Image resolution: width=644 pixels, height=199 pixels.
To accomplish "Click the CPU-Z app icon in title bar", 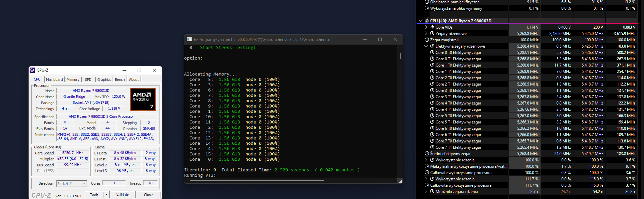I will click(x=32, y=70).
